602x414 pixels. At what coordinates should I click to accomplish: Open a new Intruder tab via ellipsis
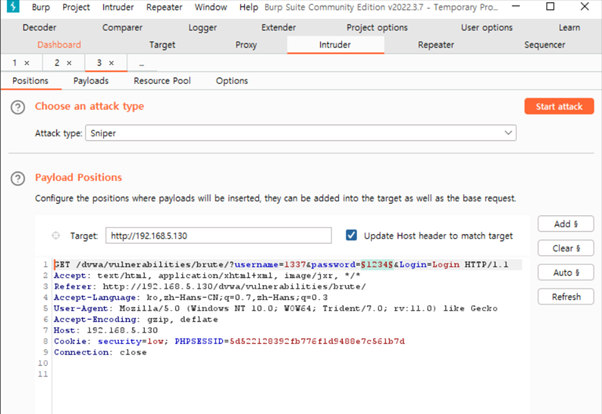pyautogui.click(x=142, y=63)
